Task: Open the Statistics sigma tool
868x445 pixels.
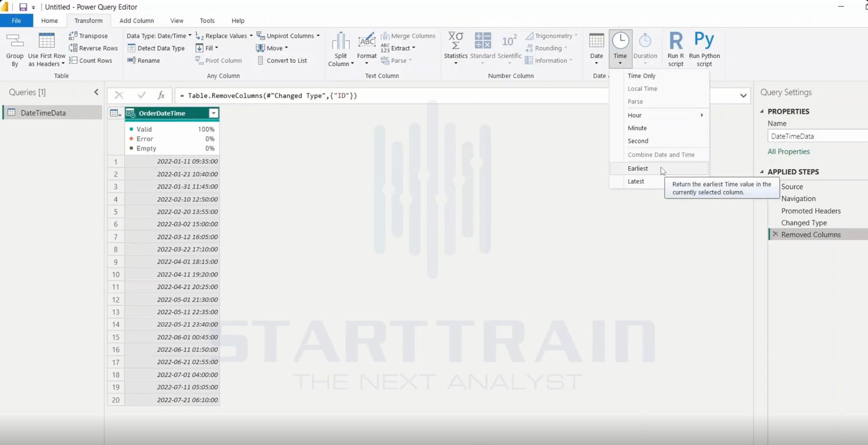Action: (455, 48)
